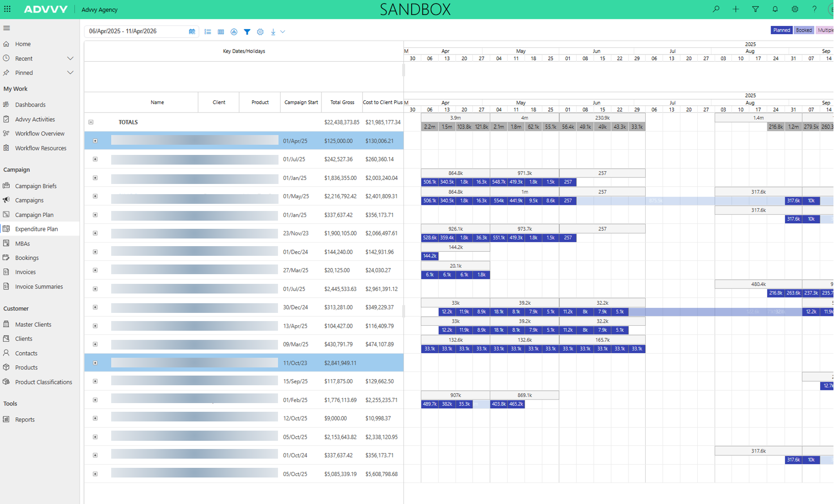Click the $22,438,373.85 totals cell
The width and height of the screenshot is (835, 504).
click(x=342, y=122)
